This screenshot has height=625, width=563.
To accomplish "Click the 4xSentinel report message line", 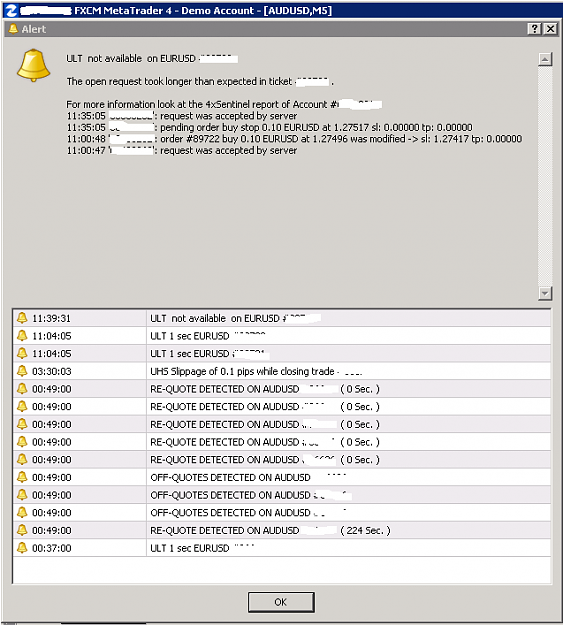I will [x=224, y=104].
